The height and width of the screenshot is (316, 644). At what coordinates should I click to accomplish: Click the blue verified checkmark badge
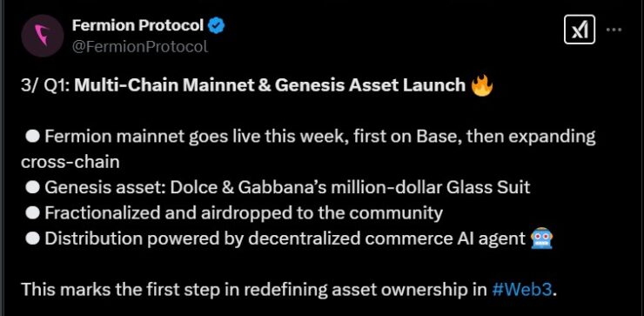[216, 26]
